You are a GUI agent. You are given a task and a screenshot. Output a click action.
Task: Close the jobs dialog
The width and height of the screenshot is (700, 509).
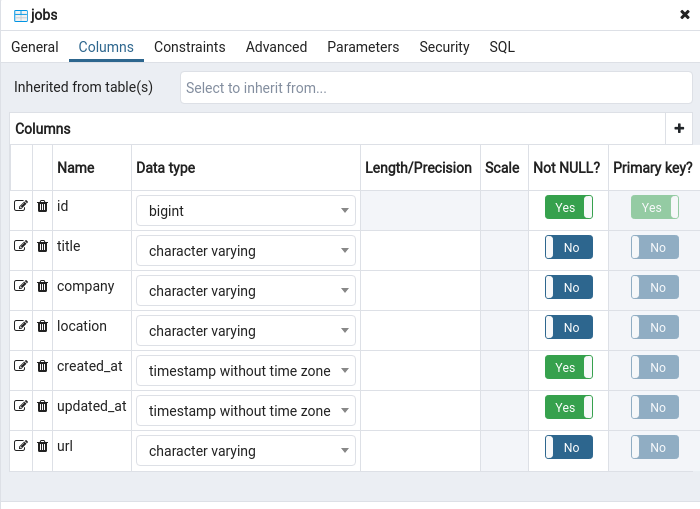pyautogui.click(x=685, y=14)
